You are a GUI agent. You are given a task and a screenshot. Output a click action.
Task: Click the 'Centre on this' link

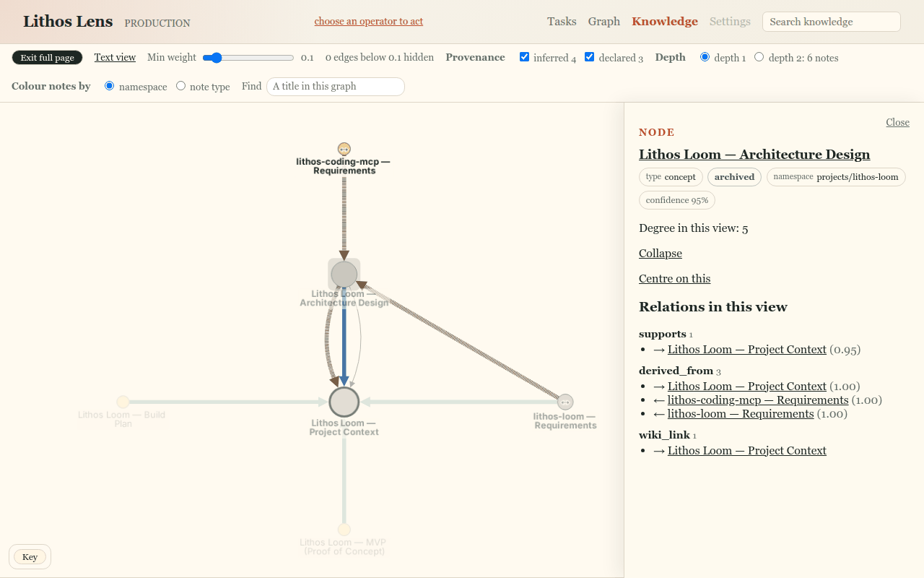(675, 279)
